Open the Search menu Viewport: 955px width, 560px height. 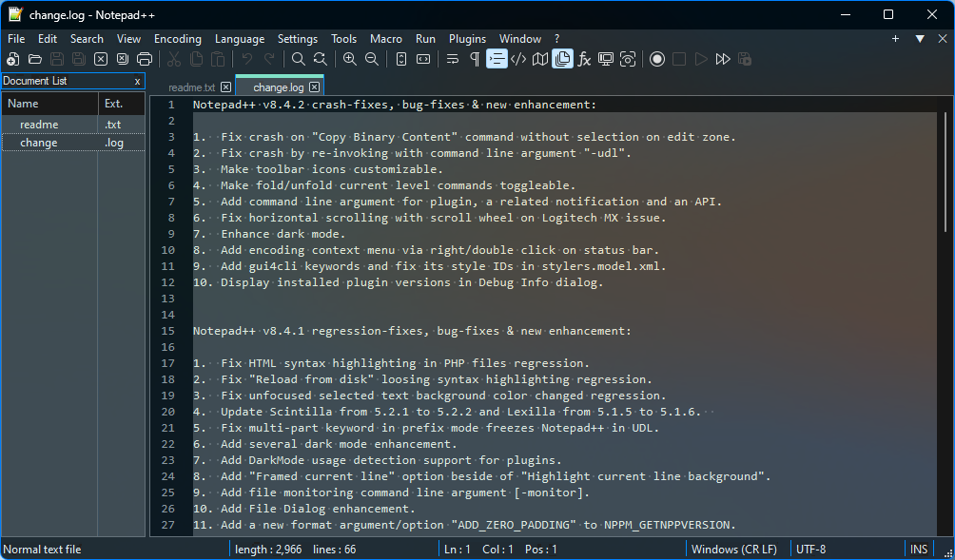pos(87,39)
